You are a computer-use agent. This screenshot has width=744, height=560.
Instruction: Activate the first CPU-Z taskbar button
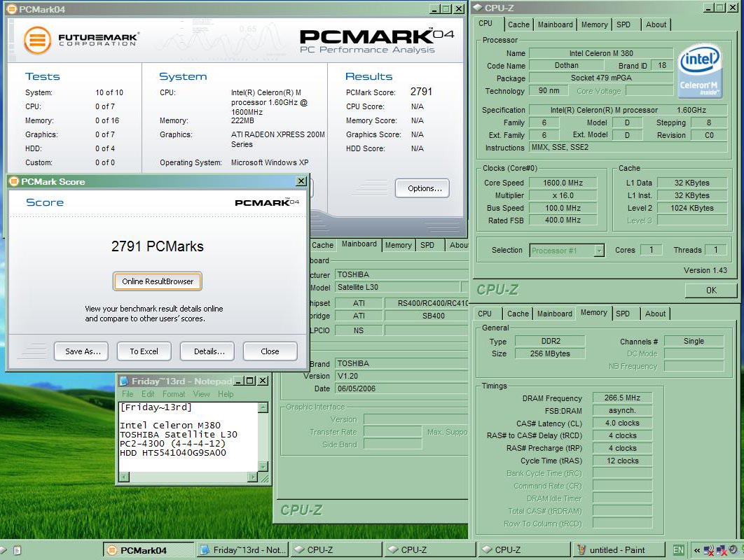pyautogui.click(x=336, y=550)
